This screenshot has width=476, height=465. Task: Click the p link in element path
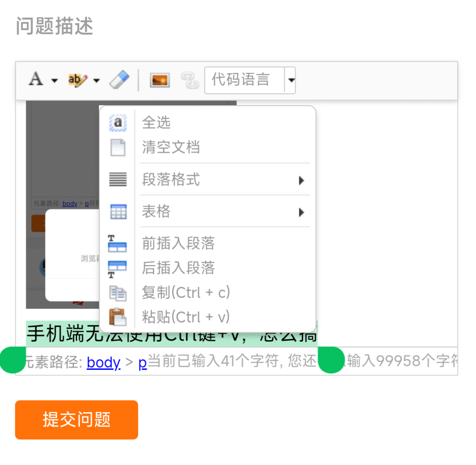coord(143,363)
